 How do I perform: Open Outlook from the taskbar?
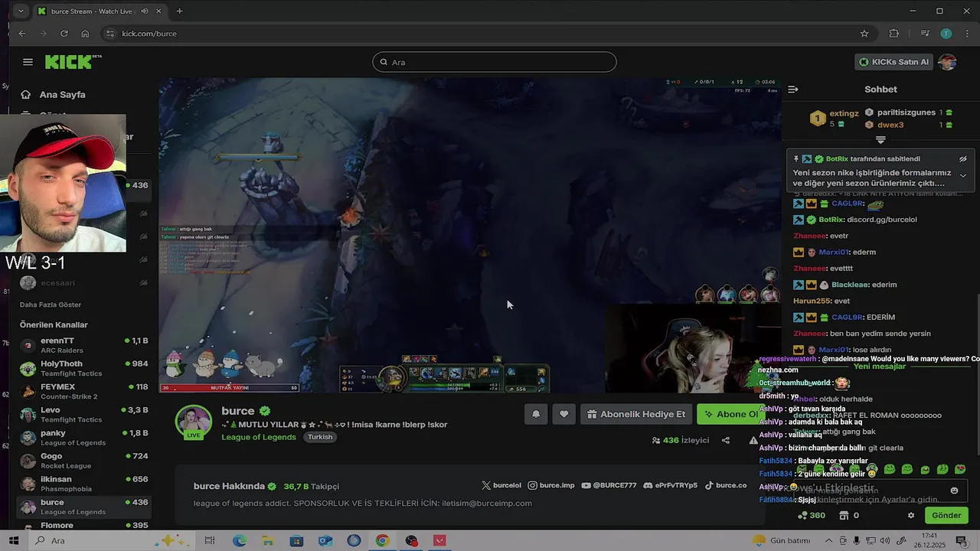point(325,540)
